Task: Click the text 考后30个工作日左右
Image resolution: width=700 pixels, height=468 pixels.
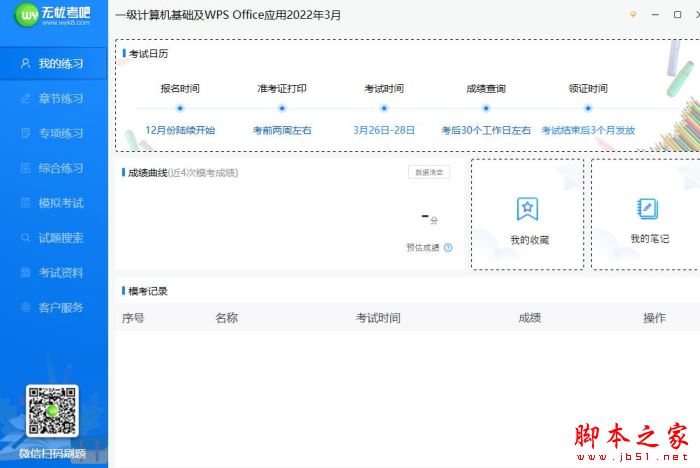Action: [486, 130]
